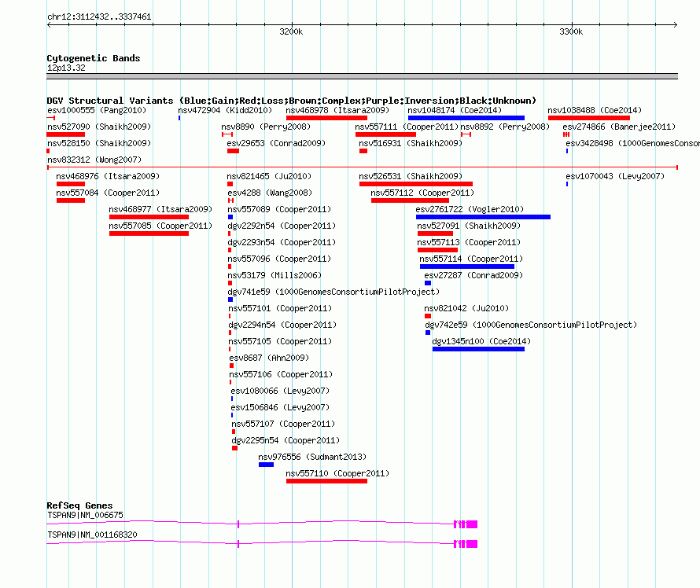
Task: Open nsv516931 (Shaikh2009) variant
Action: pos(411,143)
